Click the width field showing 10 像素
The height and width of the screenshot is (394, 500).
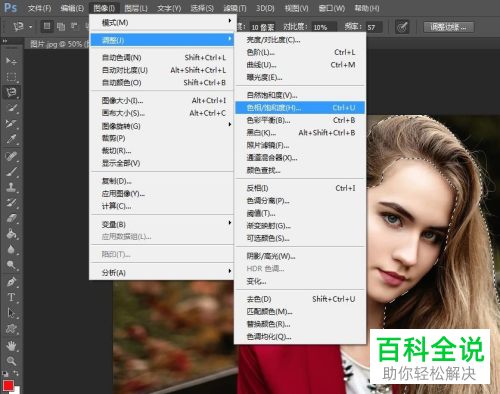click(262, 27)
